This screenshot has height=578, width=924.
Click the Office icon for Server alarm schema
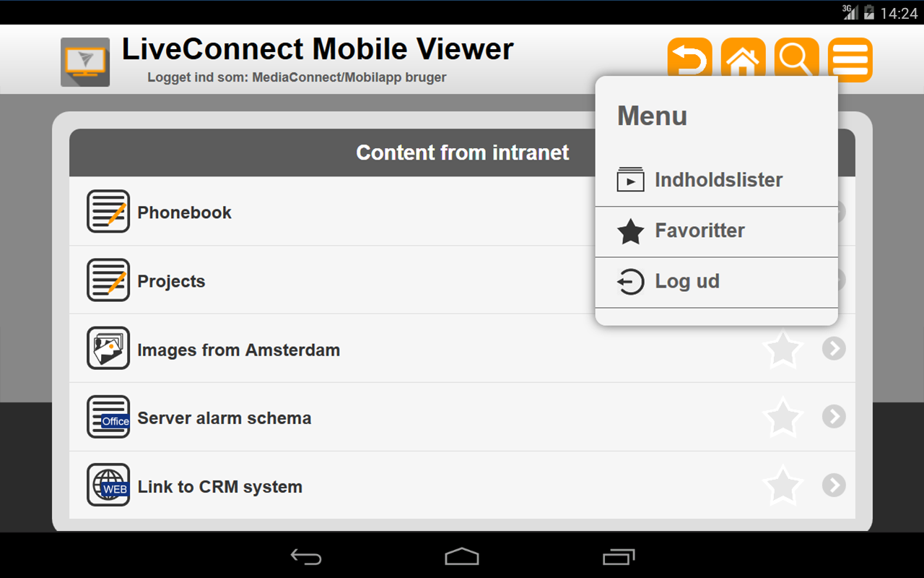click(108, 417)
